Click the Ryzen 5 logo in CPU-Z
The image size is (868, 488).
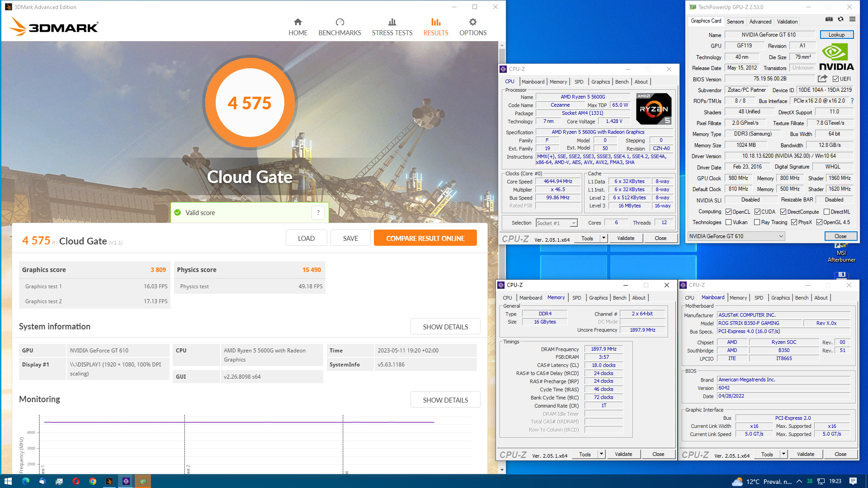pos(653,109)
